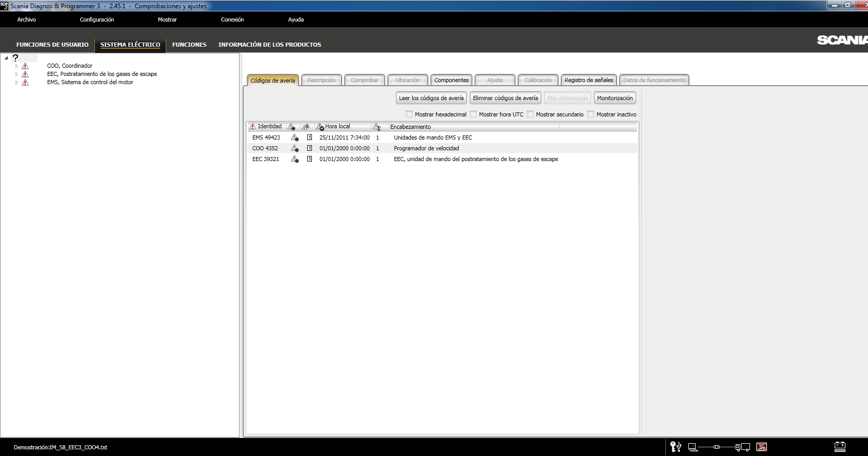Select the Códigos de avería tab

pos(273,81)
